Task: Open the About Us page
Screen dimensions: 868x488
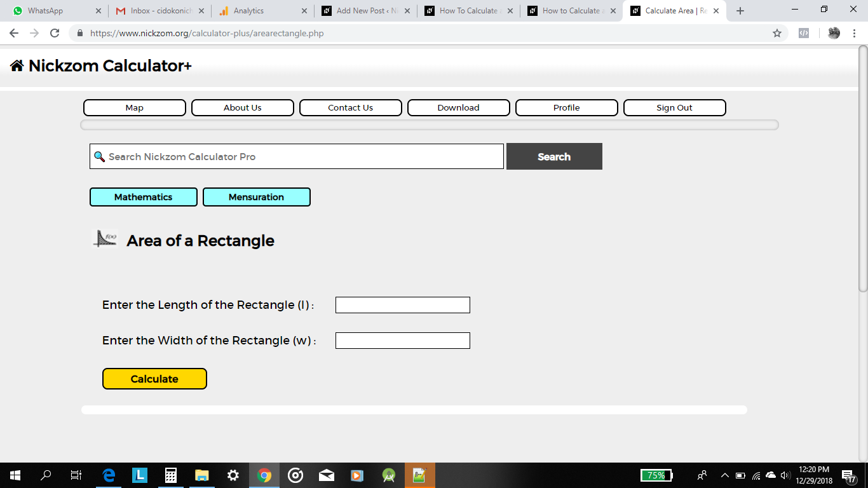Action: click(x=243, y=108)
